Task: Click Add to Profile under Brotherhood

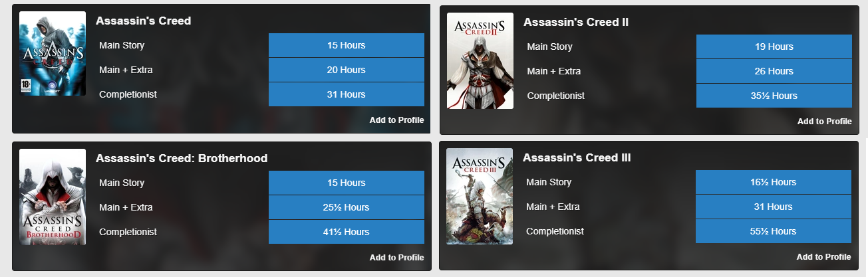Action: coord(396,257)
